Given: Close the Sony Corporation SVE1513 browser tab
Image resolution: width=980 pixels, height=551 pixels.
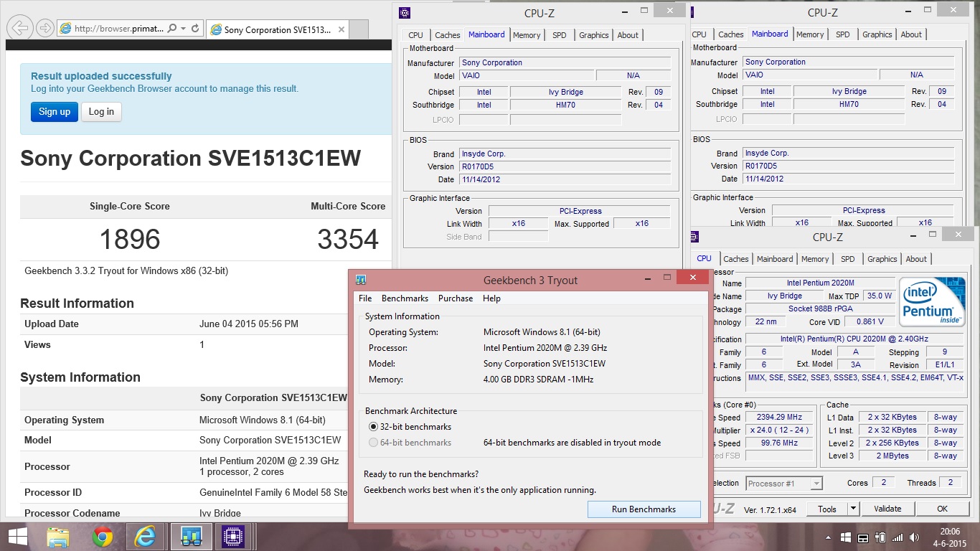Looking at the screenshot, I should (x=341, y=29).
